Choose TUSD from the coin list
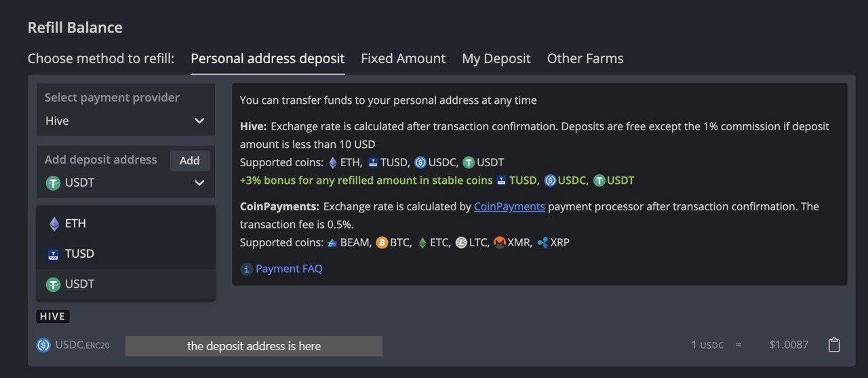The image size is (868, 378). 79,254
